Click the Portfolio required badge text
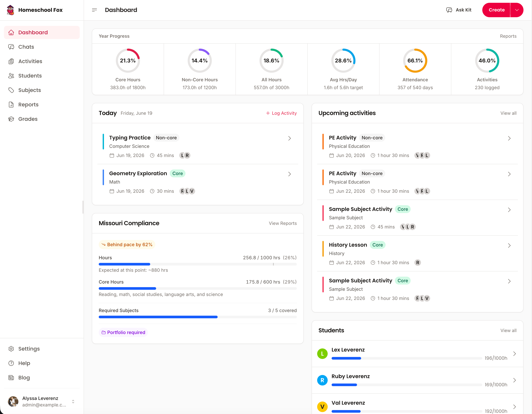Viewport: 532px width, 414px height. (x=126, y=333)
